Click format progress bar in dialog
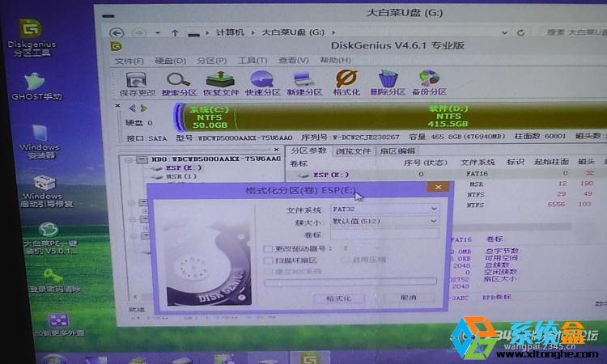This screenshot has width=607, height=364. (x=350, y=282)
